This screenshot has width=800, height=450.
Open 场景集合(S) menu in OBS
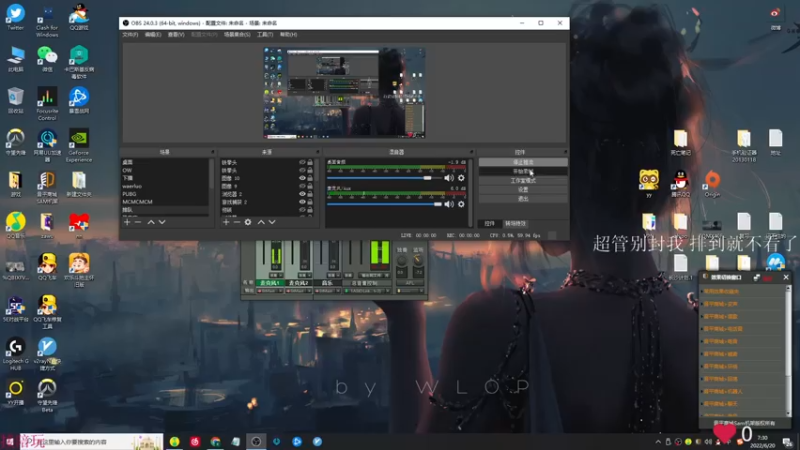237,35
